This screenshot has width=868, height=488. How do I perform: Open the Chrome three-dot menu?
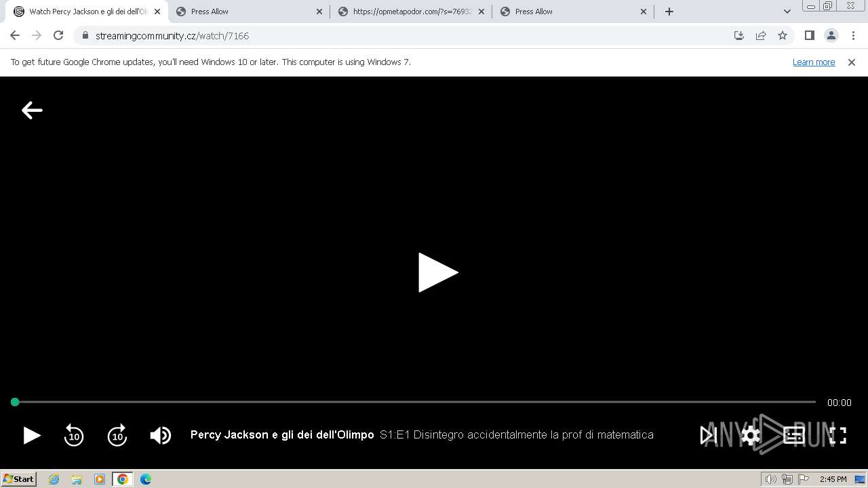click(853, 35)
